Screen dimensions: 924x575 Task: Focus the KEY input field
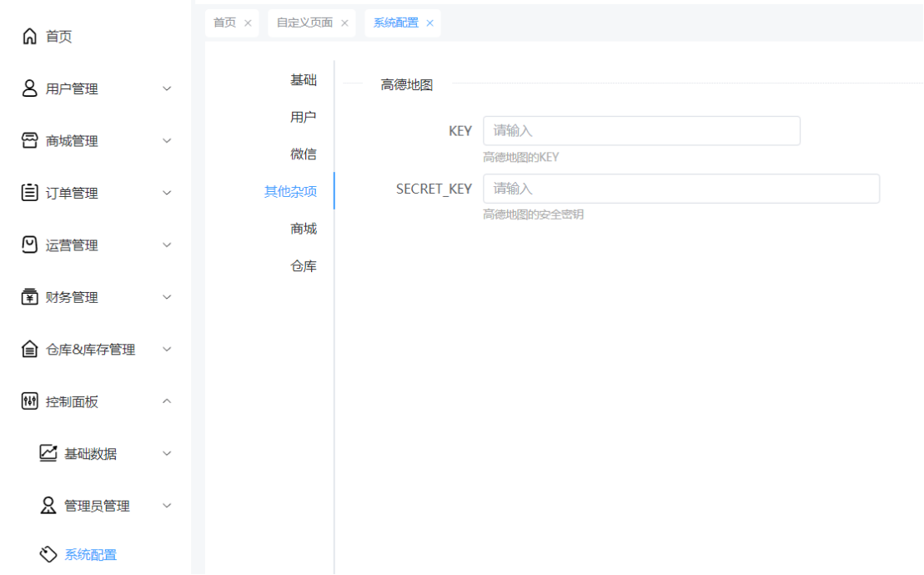[x=642, y=131]
